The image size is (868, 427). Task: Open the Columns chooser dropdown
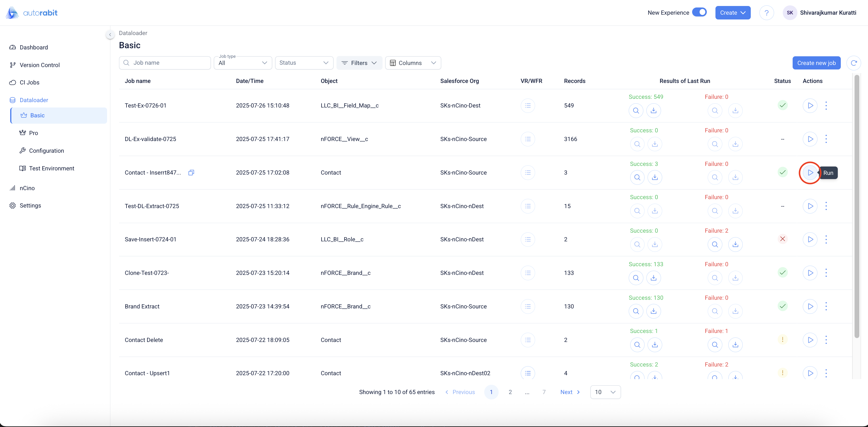412,63
